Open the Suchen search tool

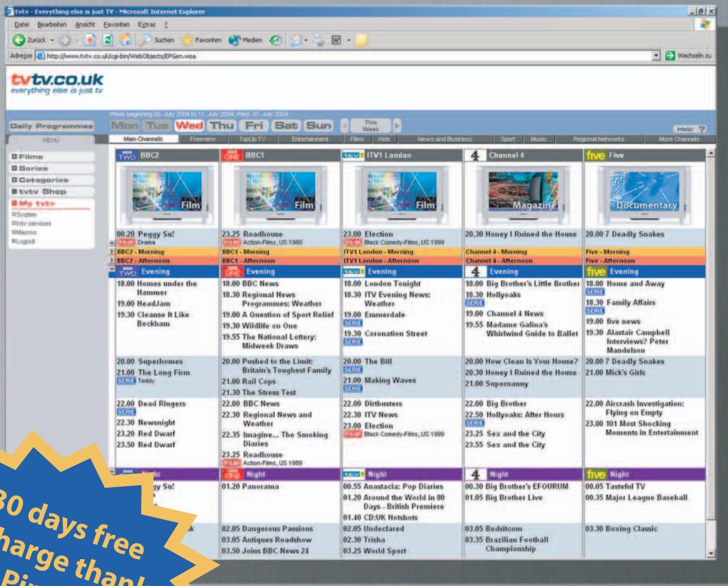158,40
